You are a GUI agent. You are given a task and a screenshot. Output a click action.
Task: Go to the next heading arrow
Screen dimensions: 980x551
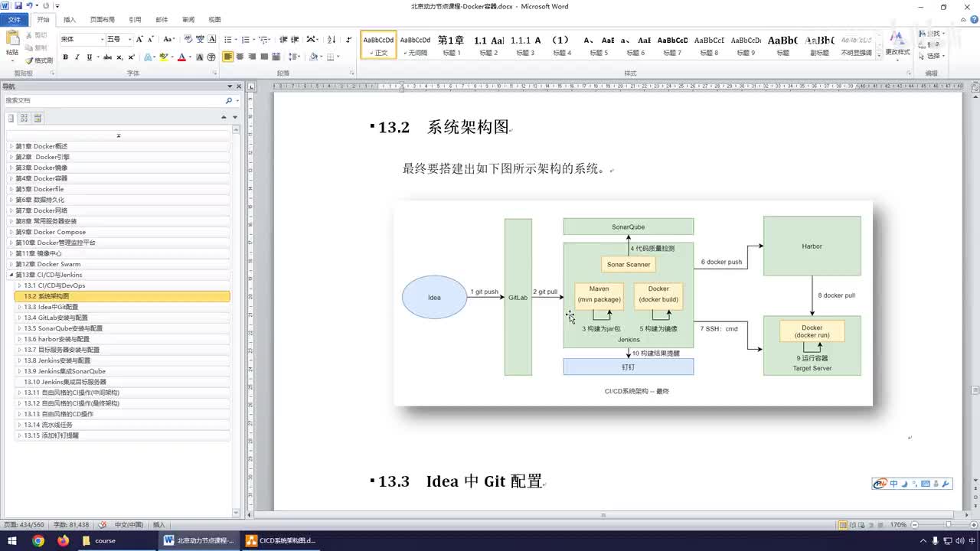pyautogui.click(x=235, y=117)
